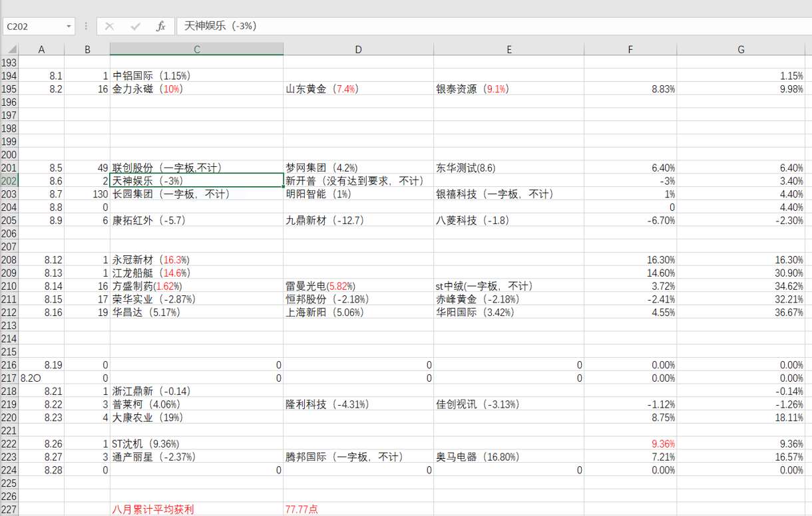
Task: Select column C header
Action: (x=197, y=49)
